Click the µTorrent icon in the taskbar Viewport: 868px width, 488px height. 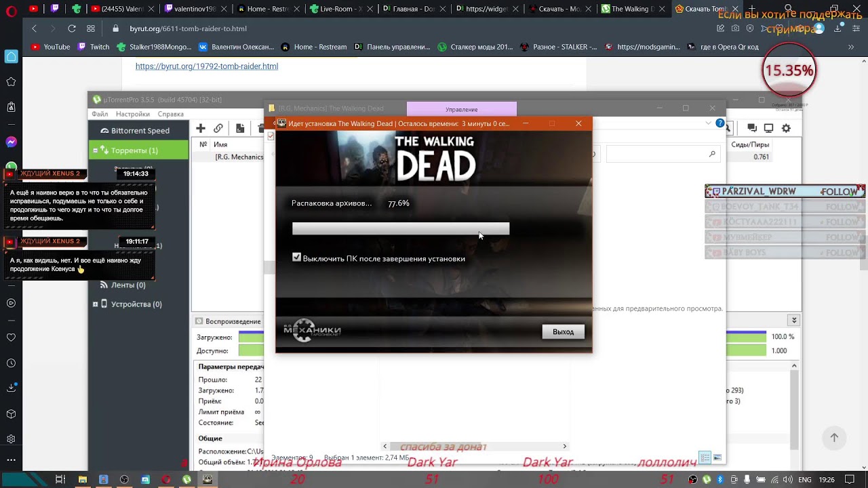point(186,479)
